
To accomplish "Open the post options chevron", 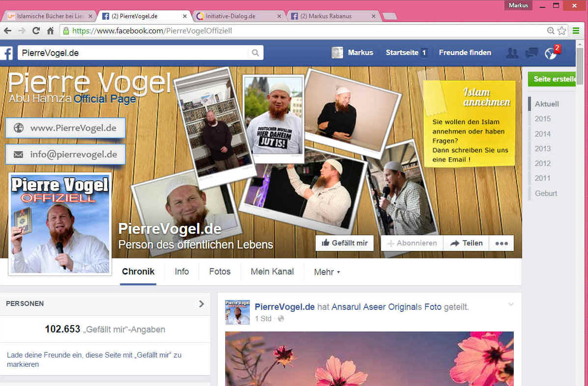I will click(511, 304).
